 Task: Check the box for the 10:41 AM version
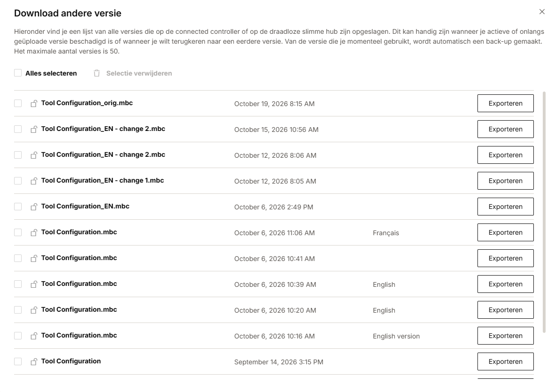[x=18, y=258]
